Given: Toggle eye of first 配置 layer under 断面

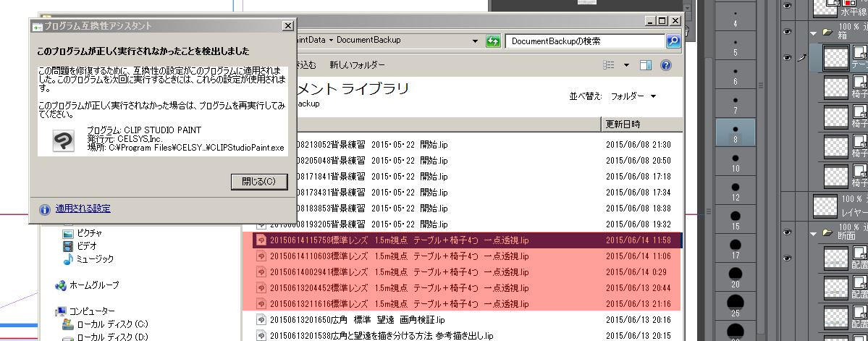Looking at the screenshot, I should 787,258.
